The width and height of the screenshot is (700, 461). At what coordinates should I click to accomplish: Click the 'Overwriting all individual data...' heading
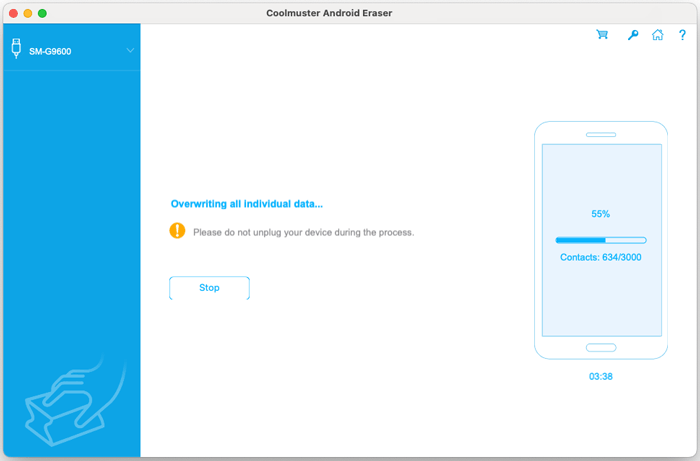click(x=247, y=204)
